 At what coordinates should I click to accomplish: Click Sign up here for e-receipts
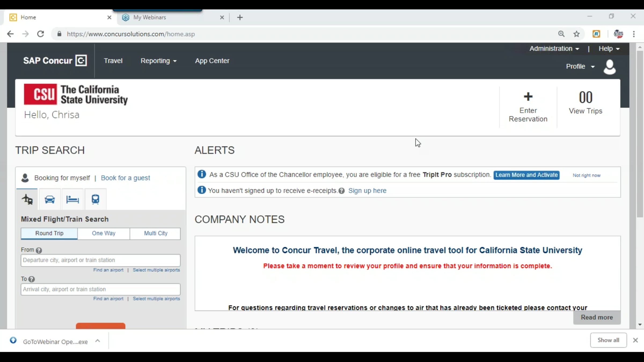[x=367, y=191]
